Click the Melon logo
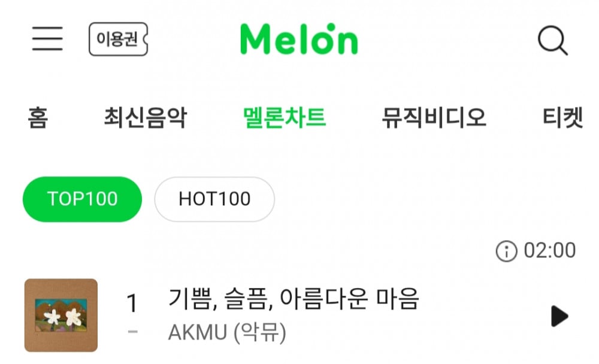The width and height of the screenshot is (599, 364). [299, 39]
